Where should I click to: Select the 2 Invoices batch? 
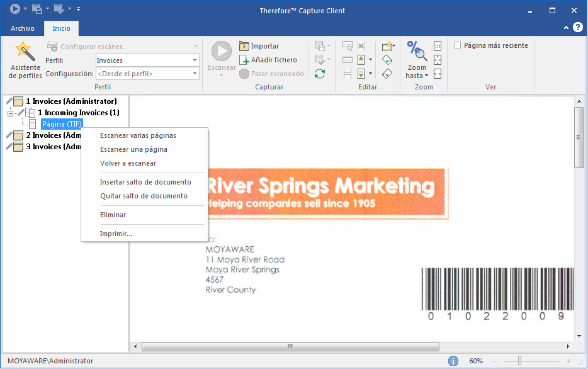coord(54,135)
